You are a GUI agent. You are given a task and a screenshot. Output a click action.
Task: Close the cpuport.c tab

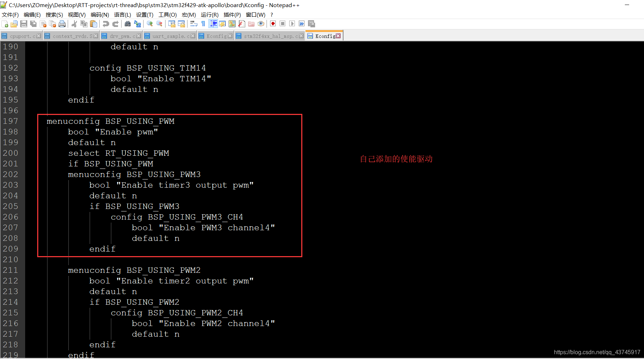(x=39, y=36)
